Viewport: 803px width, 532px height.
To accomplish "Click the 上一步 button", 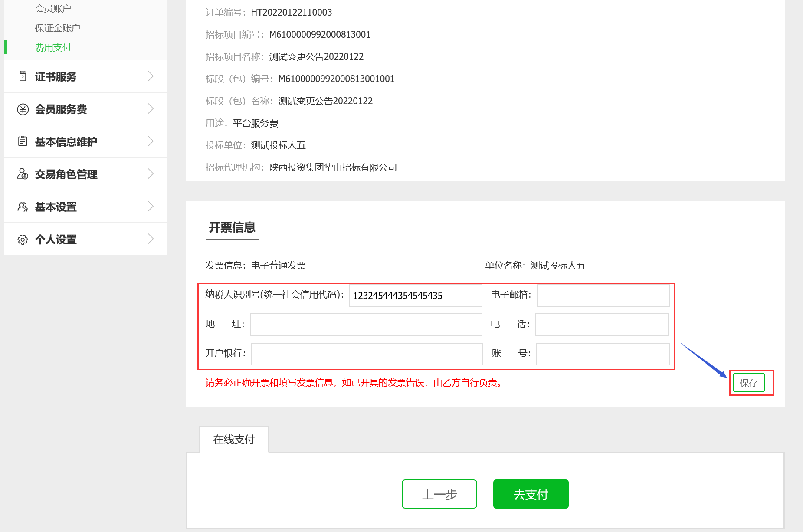I will pos(439,494).
